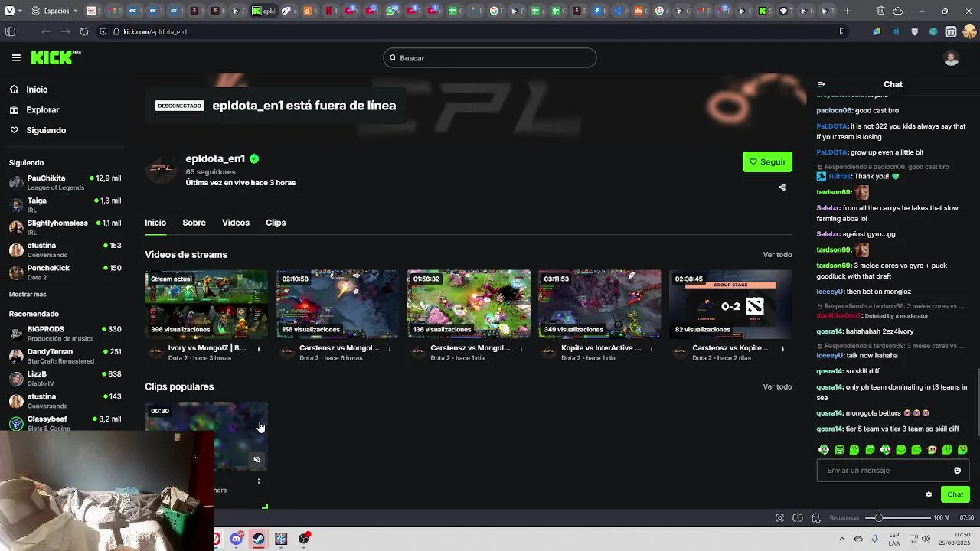Click Ver todo next to Videos de streams
The width and height of the screenshot is (980, 551).
pyautogui.click(x=777, y=255)
